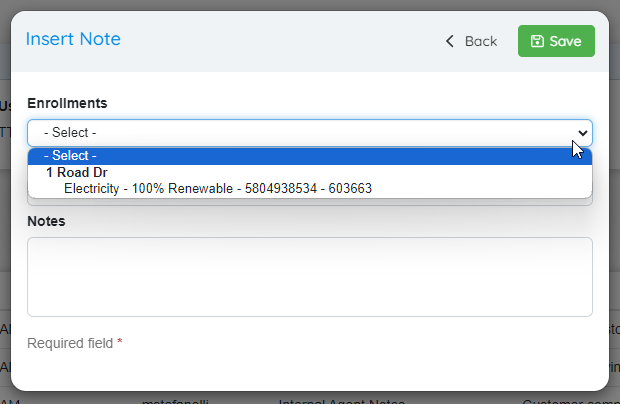Save the note with the green Save button
This screenshot has width=620, height=404.
coord(556,41)
